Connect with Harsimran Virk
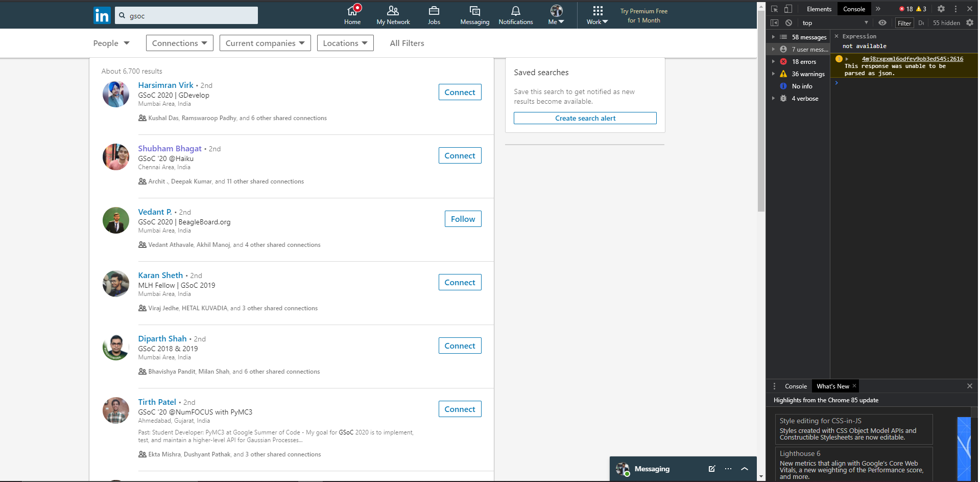The height and width of the screenshot is (482, 980). (x=460, y=92)
